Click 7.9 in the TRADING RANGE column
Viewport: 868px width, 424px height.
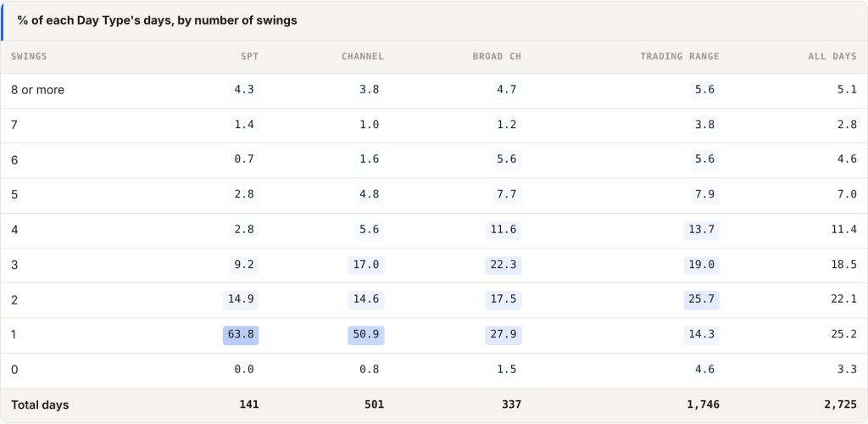coord(704,195)
